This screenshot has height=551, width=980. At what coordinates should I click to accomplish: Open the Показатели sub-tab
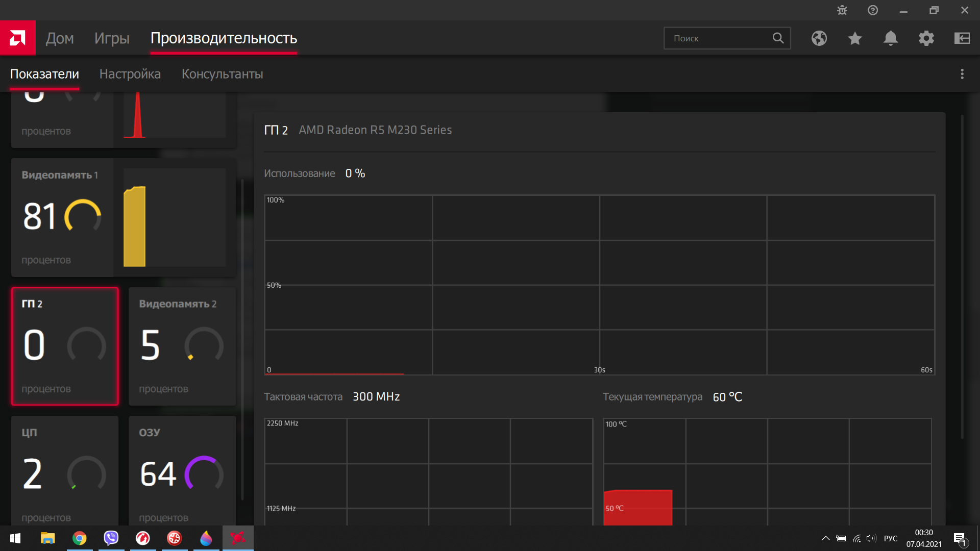44,74
